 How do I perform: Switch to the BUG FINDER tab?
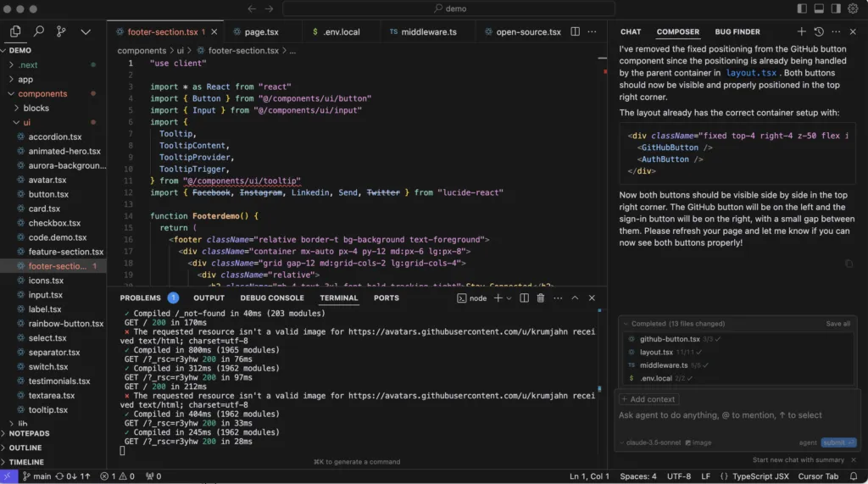point(737,32)
